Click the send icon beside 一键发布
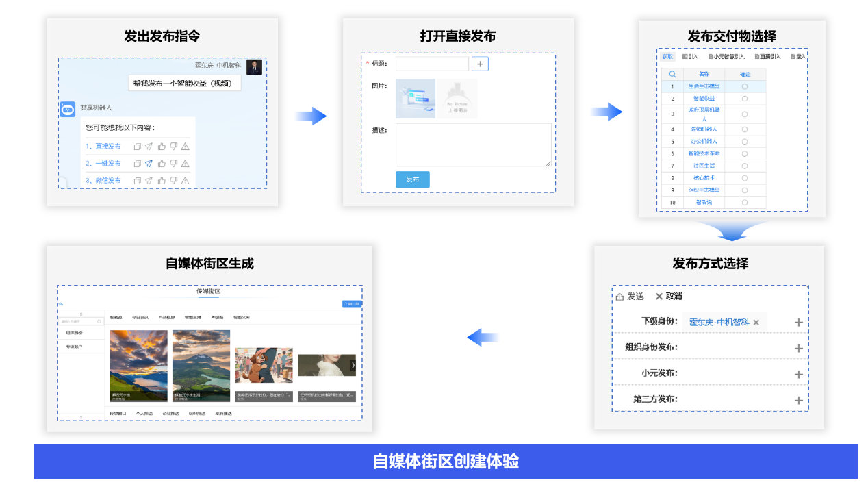 coord(149,164)
